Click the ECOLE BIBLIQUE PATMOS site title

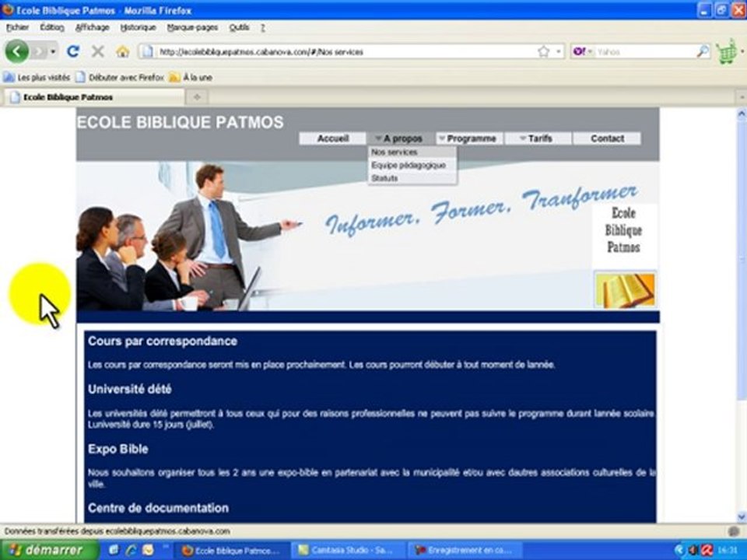tap(180, 122)
